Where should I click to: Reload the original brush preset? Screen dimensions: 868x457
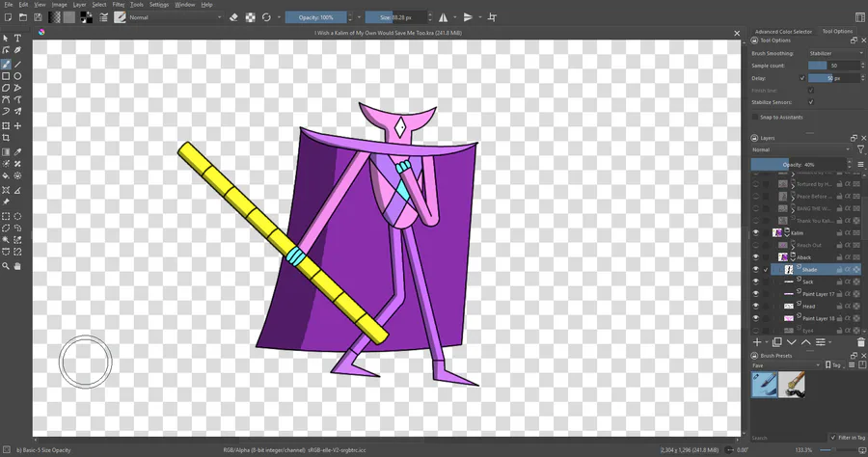tap(266, 17)
